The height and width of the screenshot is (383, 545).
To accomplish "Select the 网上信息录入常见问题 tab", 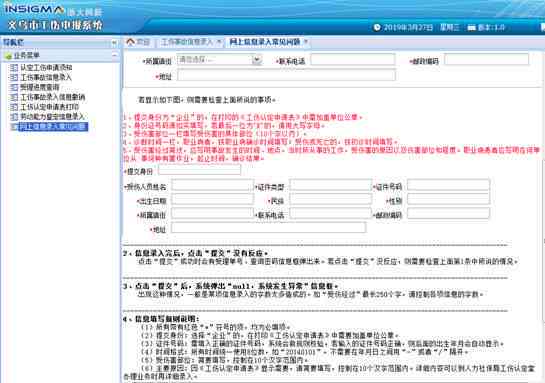I will [265, 42].
